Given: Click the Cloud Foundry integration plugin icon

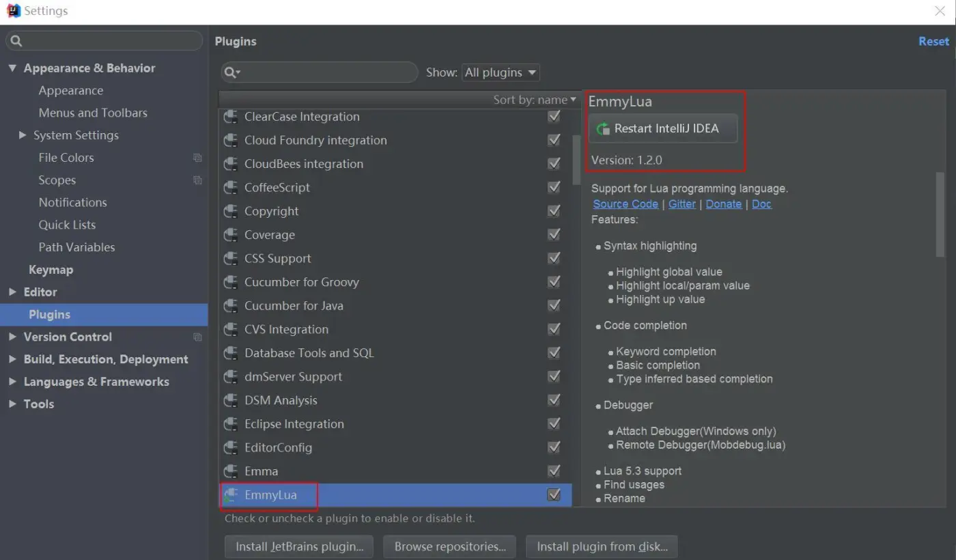Looking at the screenshot, I should 231,141.
